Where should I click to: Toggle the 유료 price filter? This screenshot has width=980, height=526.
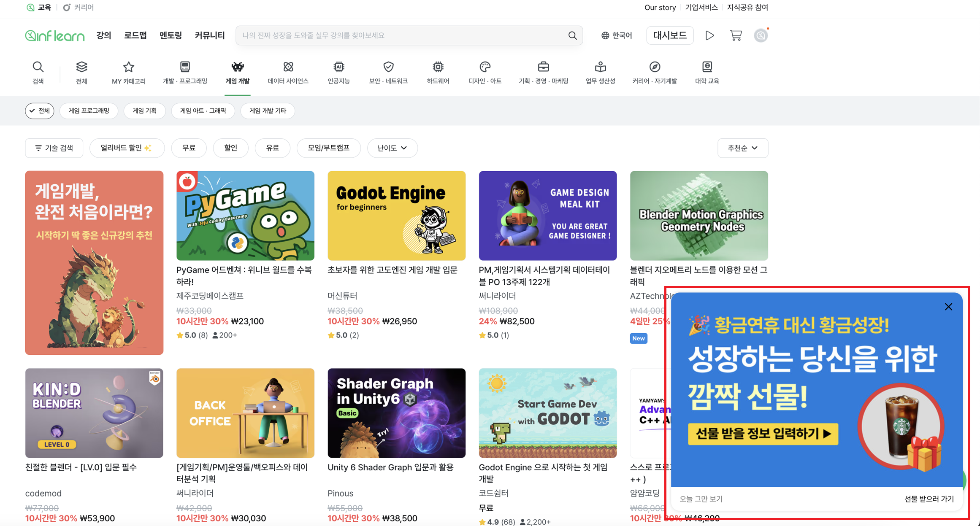pos(273,148)
